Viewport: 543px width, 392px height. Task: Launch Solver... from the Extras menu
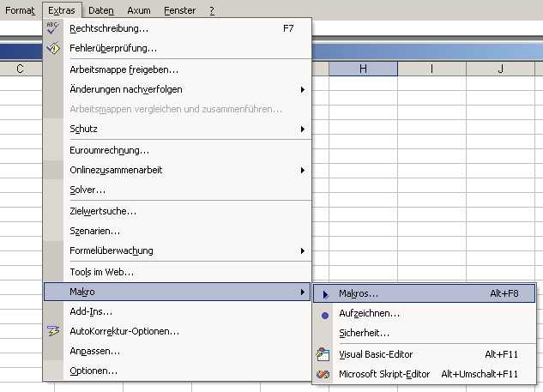pos(87,190)
